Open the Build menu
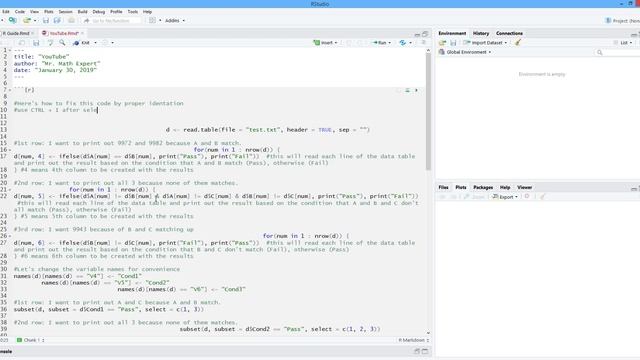This screenshot has height=360, width=640. pos(82,12)
